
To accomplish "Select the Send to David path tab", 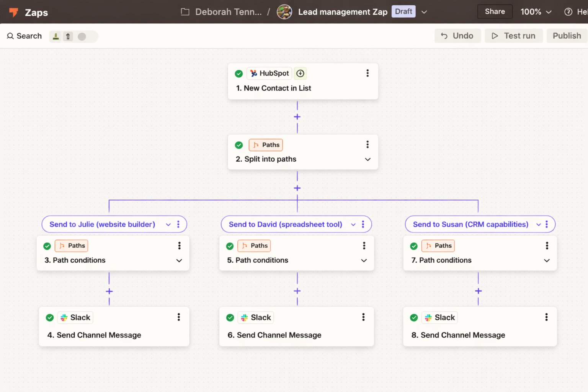I will point(285,224).
